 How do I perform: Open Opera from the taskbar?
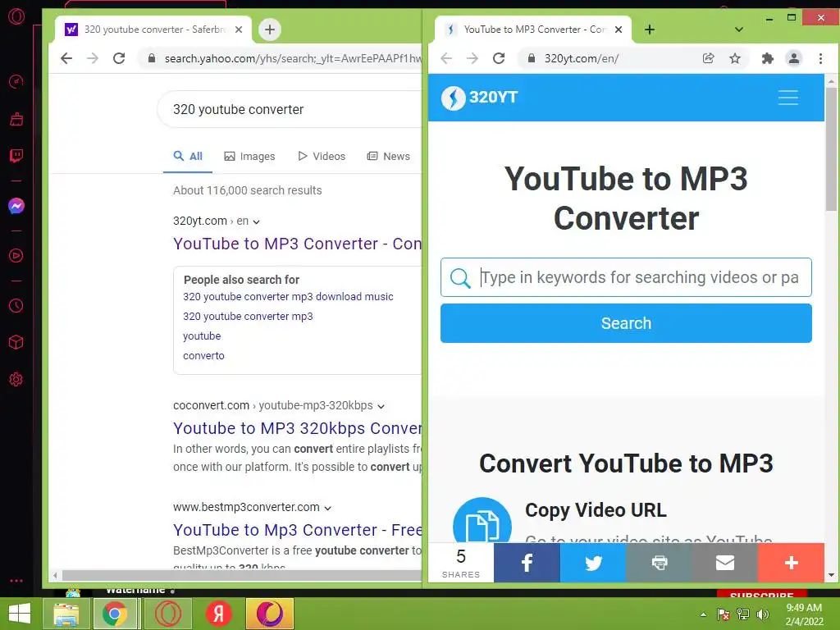[x=168, y=614]
